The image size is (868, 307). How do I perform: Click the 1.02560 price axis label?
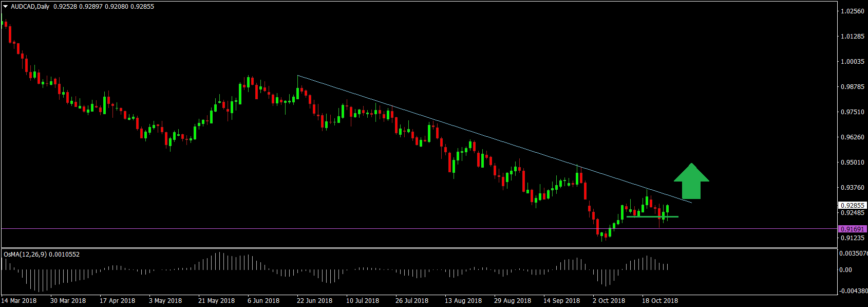852,11
